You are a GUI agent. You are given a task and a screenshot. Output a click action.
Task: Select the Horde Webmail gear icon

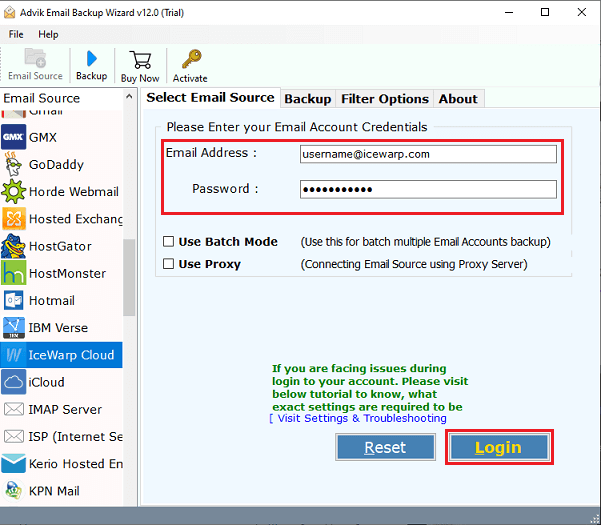[x=13, y=191]
